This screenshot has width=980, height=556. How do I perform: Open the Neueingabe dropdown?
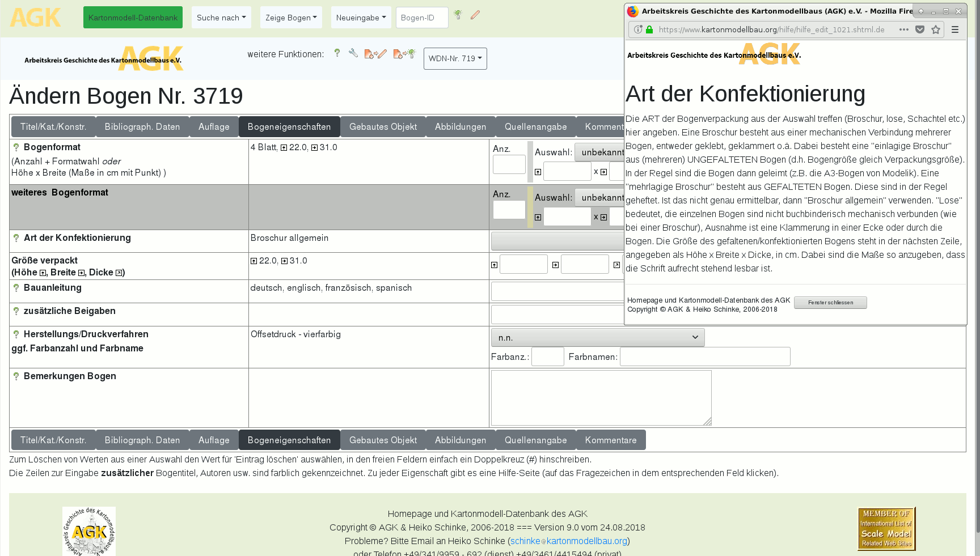pyautogui.click(x=361, y=18)
